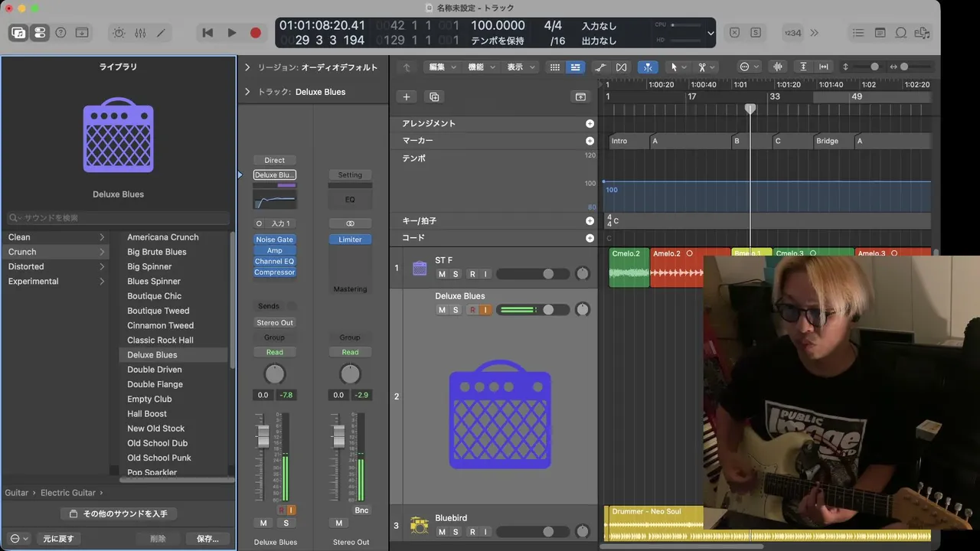Mute the Stereo Out channel strip

pos(339,523)
